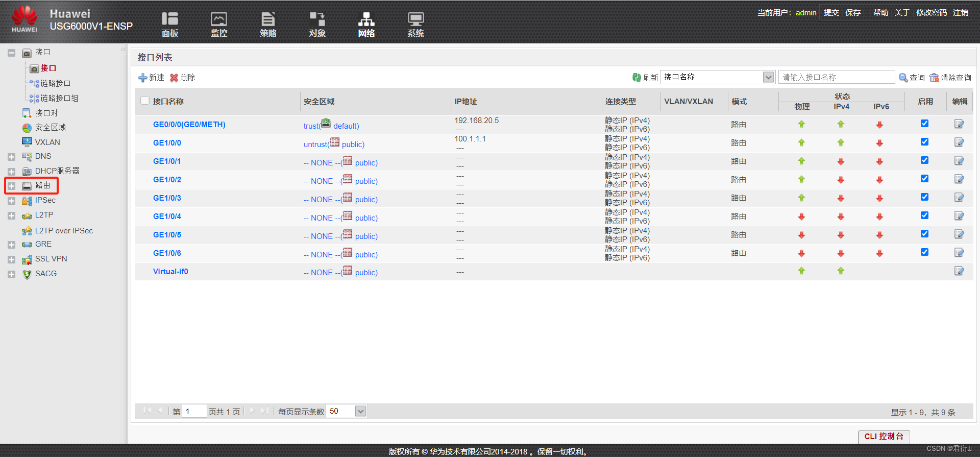
Task: Open the 系统 system icon
Action: click(x=415, y=25)
